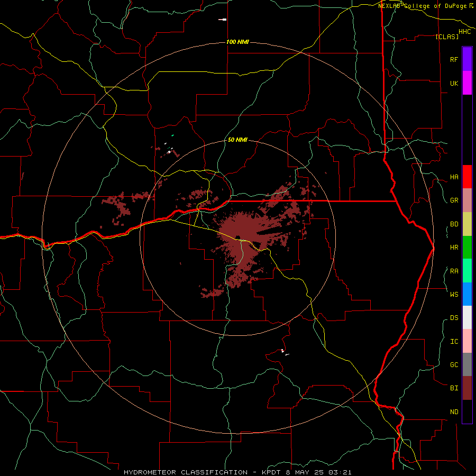Click the GC legend label
The image size is (476, 476).
pos(454,364)
